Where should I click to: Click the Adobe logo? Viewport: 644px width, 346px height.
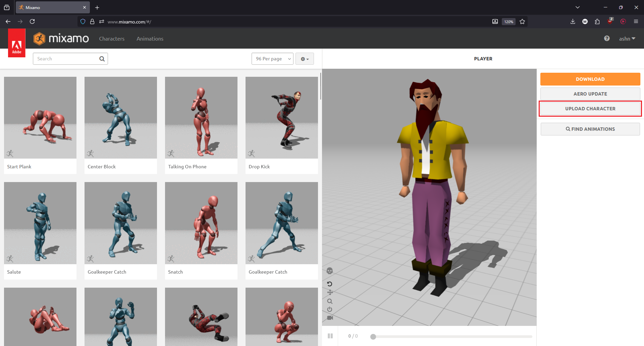[x=17, y=43]
